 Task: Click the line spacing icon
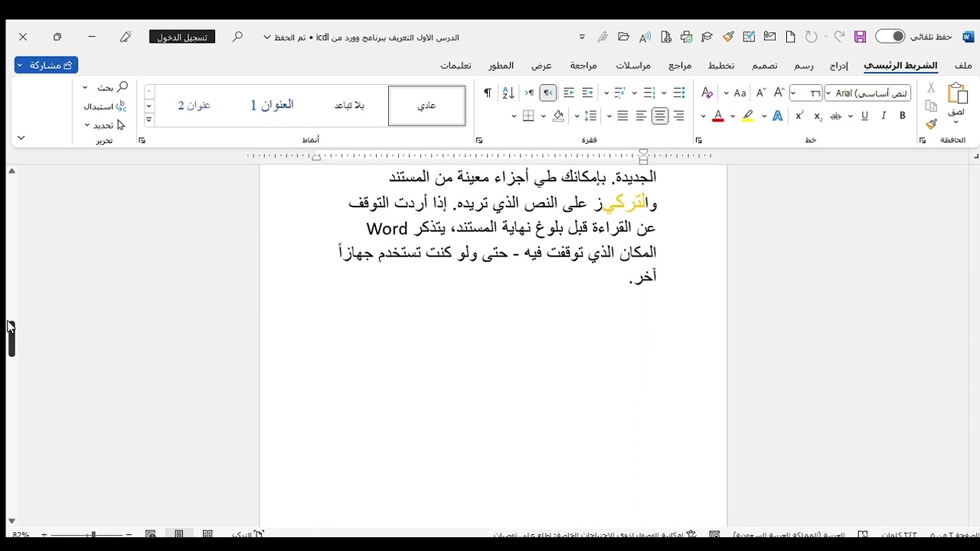coord(590,116)
